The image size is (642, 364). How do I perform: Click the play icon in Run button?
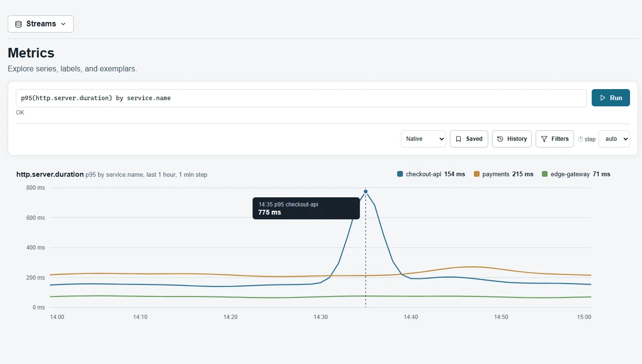603,98
